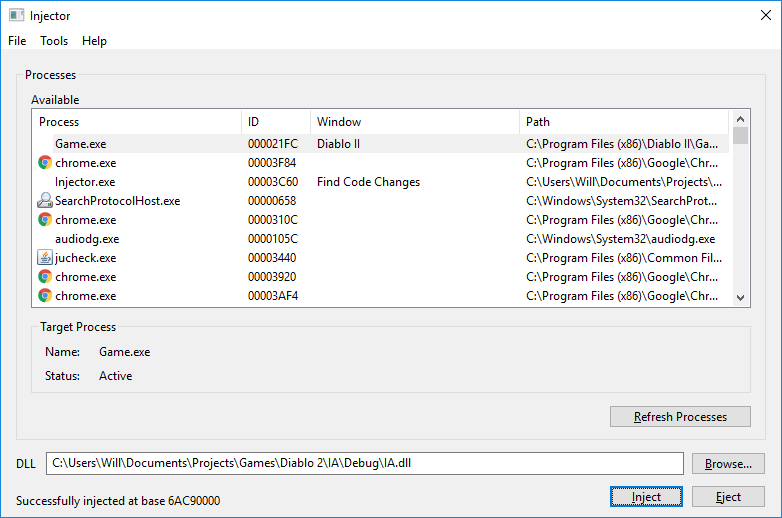Click the ID value 000021FC
The image size is (782, 518).
point(273,144)
